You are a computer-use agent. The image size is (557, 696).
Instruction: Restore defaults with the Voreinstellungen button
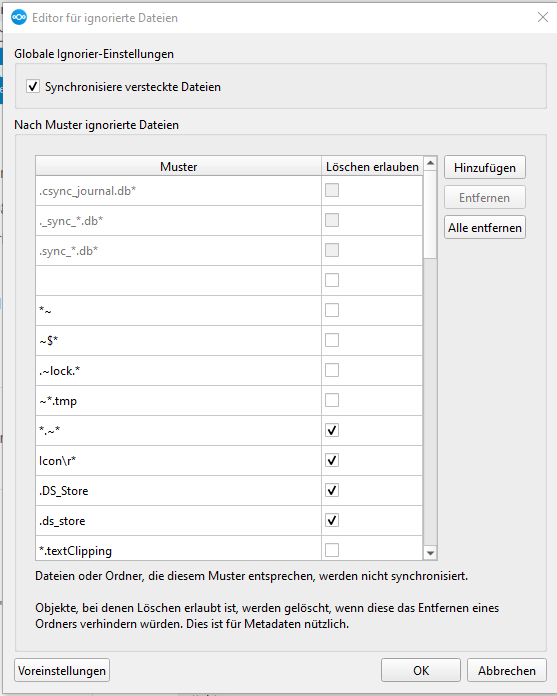pos(62,670)
